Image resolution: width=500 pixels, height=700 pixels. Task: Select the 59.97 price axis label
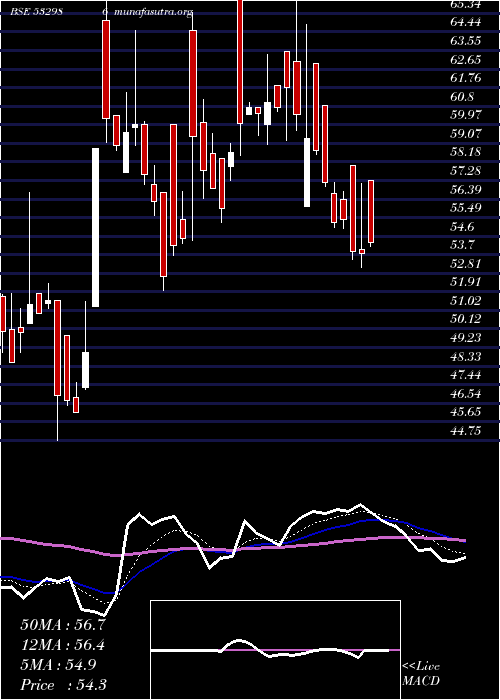point(466,115)
